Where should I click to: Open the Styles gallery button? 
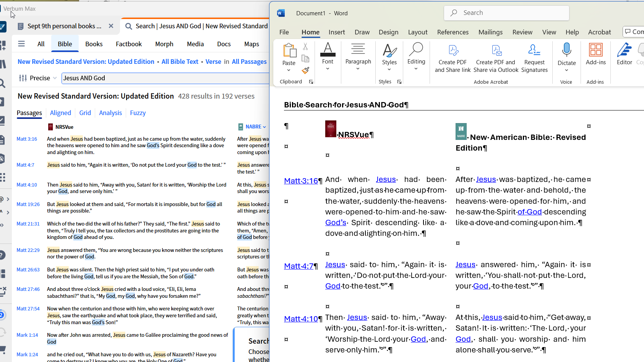point(389,56)
